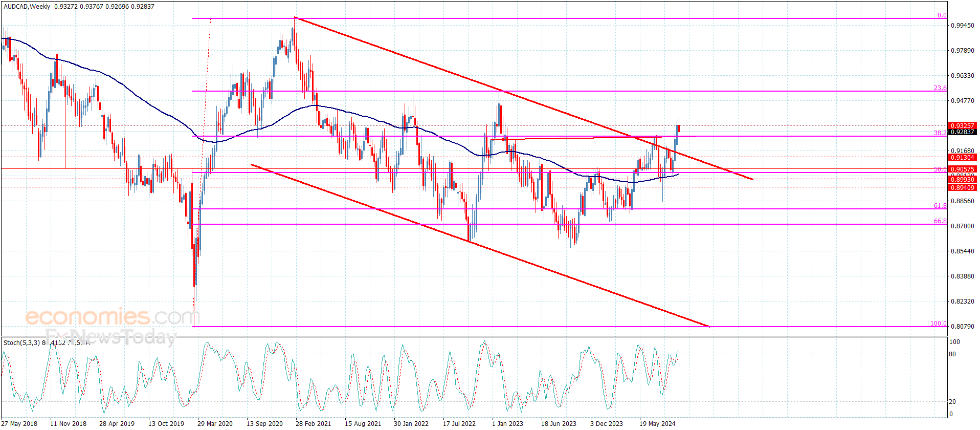The height and width of the screenshot is (430, 980).
Task: Select the red 0.93257 price tag
Action: (x=963, y=125)
